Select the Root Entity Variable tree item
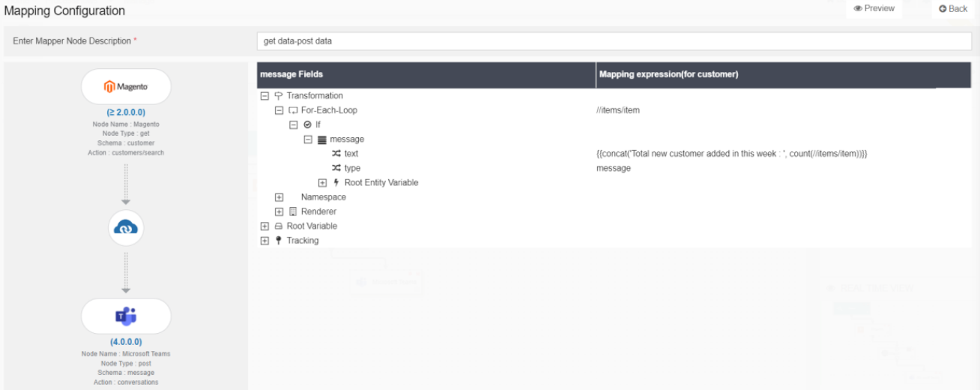The height and width of the screenshot is (390, 980). coord(381,182)
